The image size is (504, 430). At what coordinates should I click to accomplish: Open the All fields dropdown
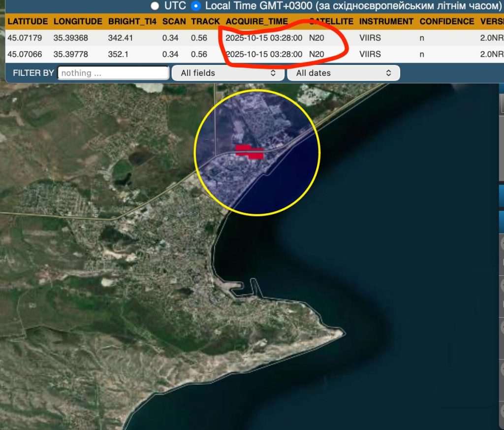tap(228, 73)
